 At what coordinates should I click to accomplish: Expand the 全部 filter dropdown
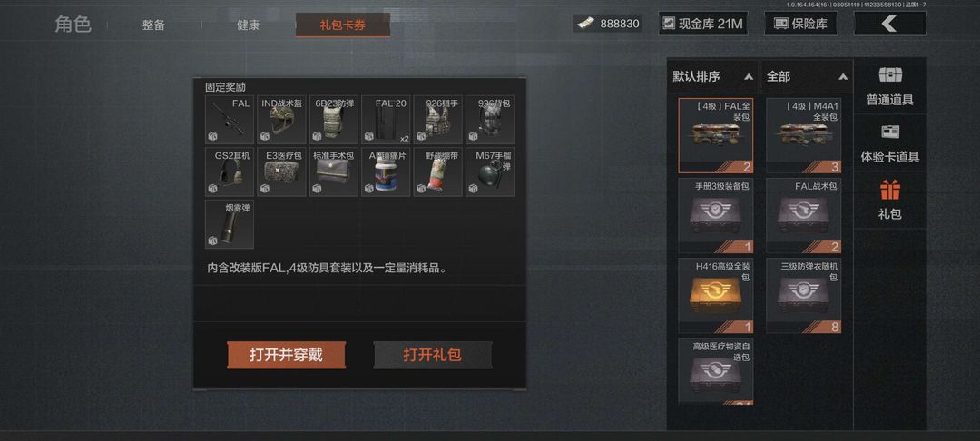[x=807, y=77]
